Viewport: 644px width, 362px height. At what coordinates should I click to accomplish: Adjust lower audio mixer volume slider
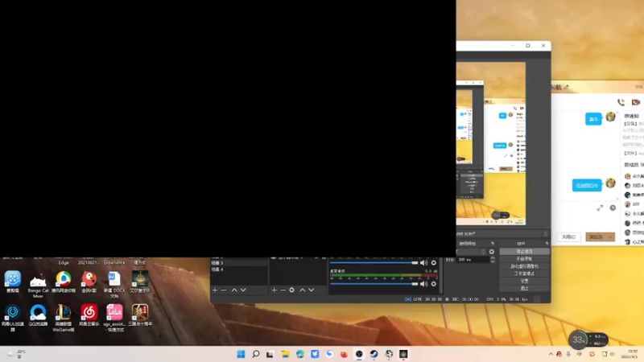[374, 284]
